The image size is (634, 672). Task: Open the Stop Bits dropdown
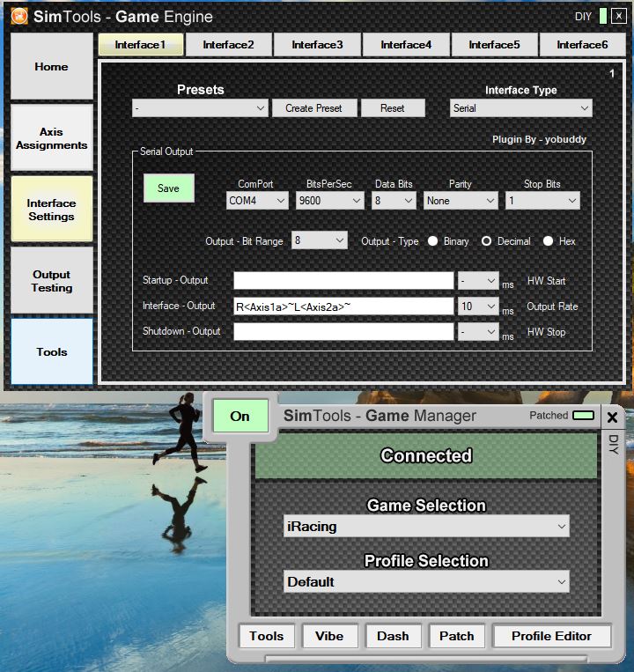pyautogui.click(x=542, y=201)
